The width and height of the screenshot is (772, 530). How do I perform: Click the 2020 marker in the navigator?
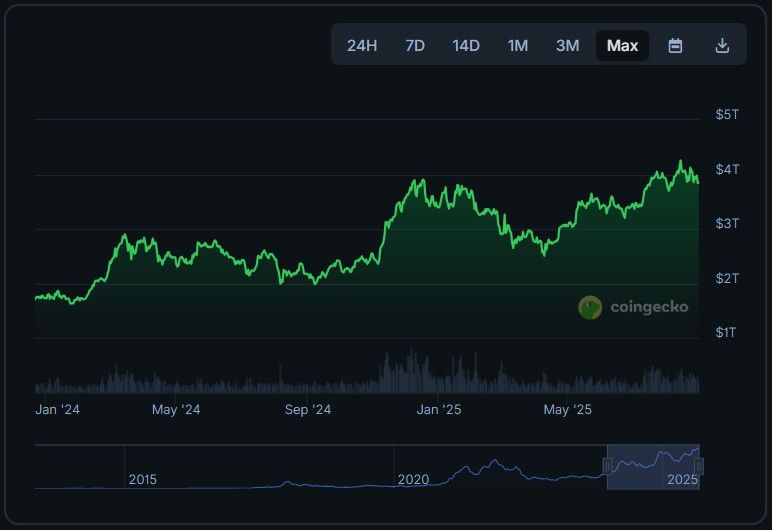pyautogui.click(x=414, y=480)
